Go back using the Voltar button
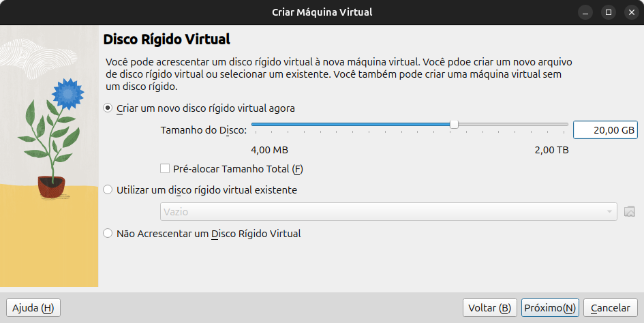The width and height of the screenshot is (644, 323). pos(489,308)
